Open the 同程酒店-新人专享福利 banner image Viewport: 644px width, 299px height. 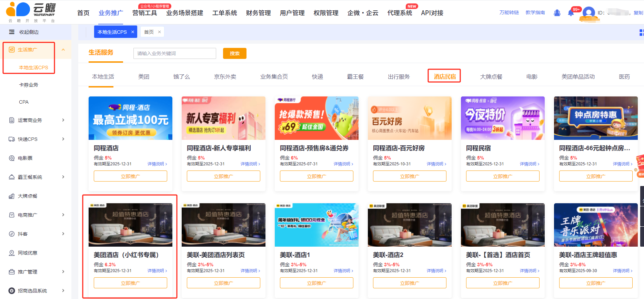pyautogui.click(x=223, y=118)
